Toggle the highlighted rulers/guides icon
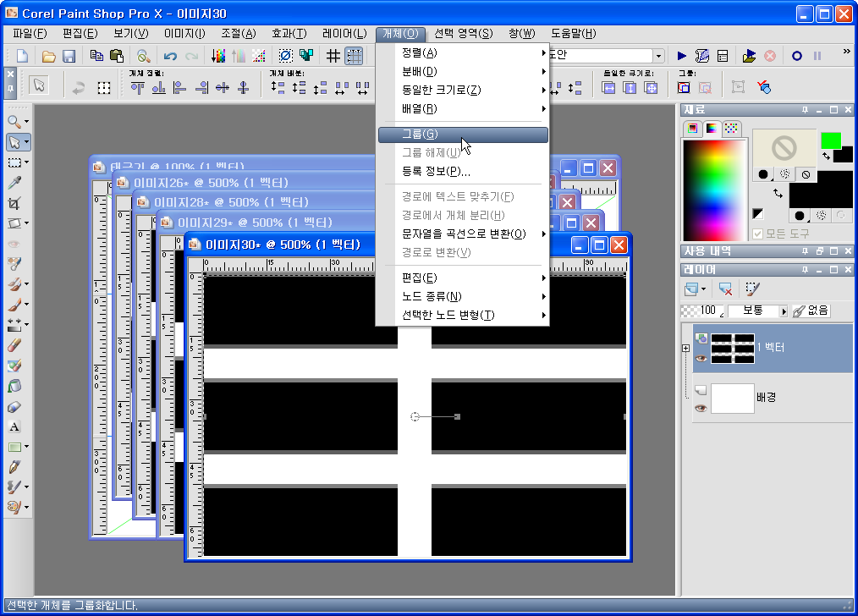Image resolution: width=858 pixels, height=616 pixels. pos(354,56)
